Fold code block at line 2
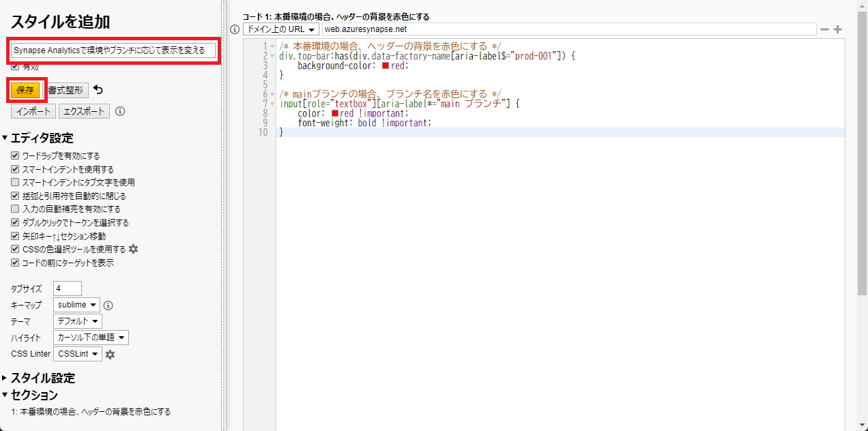868x431 pixels. point(272,56)
